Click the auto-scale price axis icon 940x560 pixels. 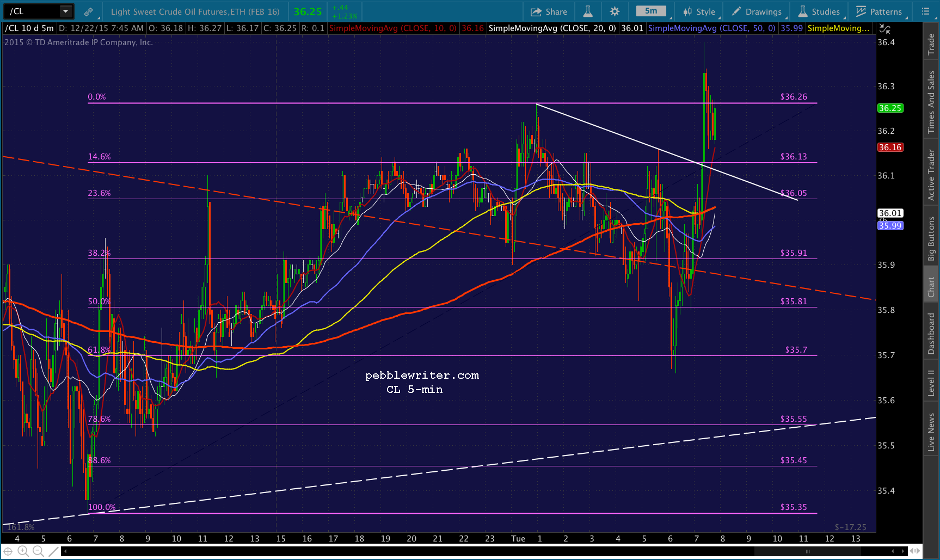pos(885,29)
